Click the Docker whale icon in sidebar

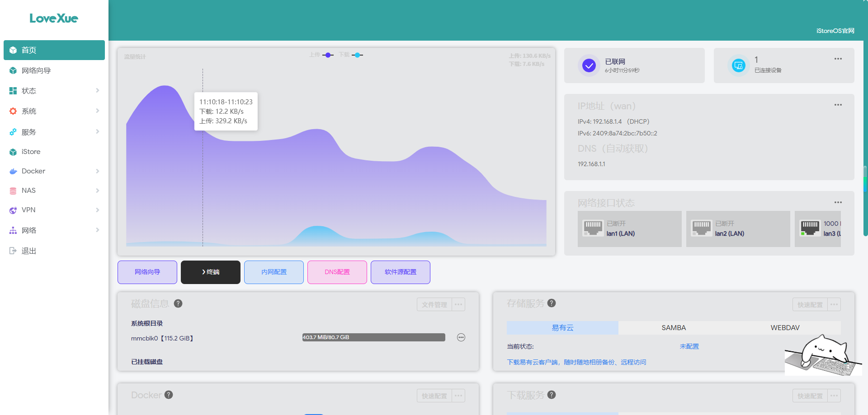13,171
